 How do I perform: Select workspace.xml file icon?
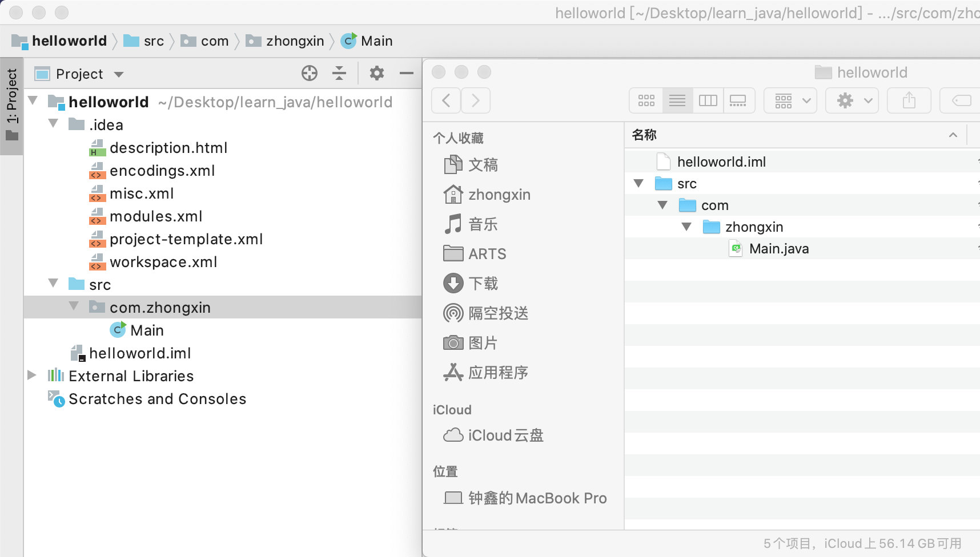(98, 262)
